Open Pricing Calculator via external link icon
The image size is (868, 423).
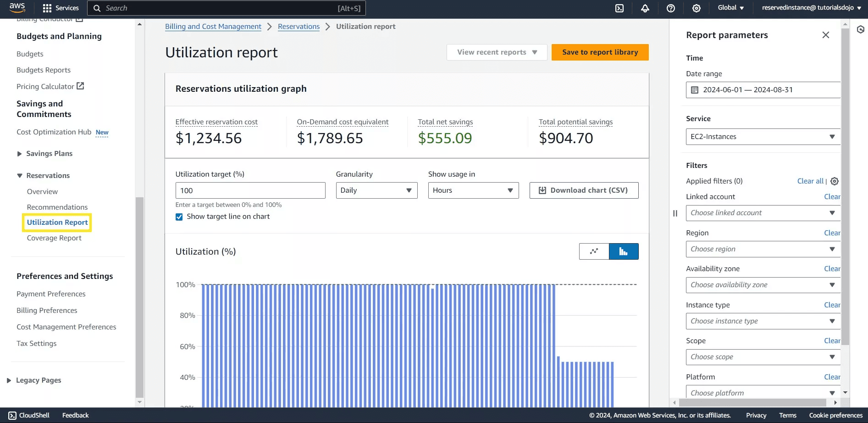pyautogui.click(x=80, y=85)
